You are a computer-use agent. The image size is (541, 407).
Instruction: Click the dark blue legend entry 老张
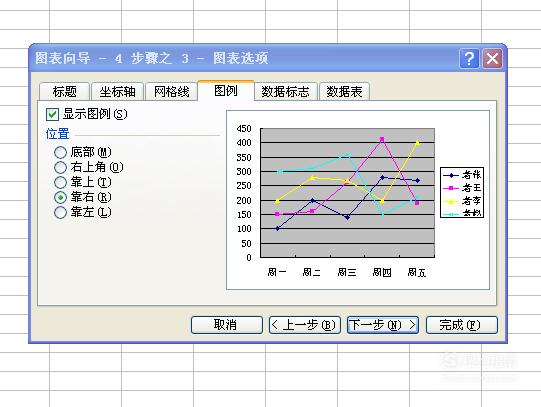tap(462, 175)
